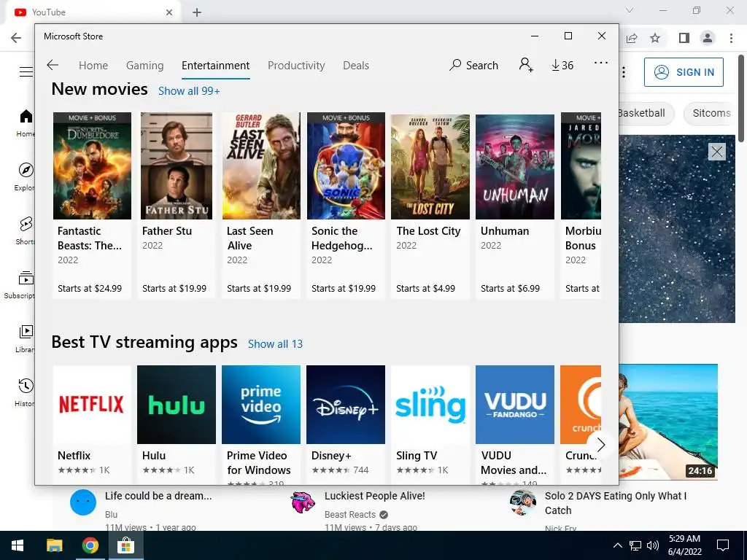Screen dimensions: 747x560
Task: Open the account sign-in person icon
Action: click(x=526, y=65)
